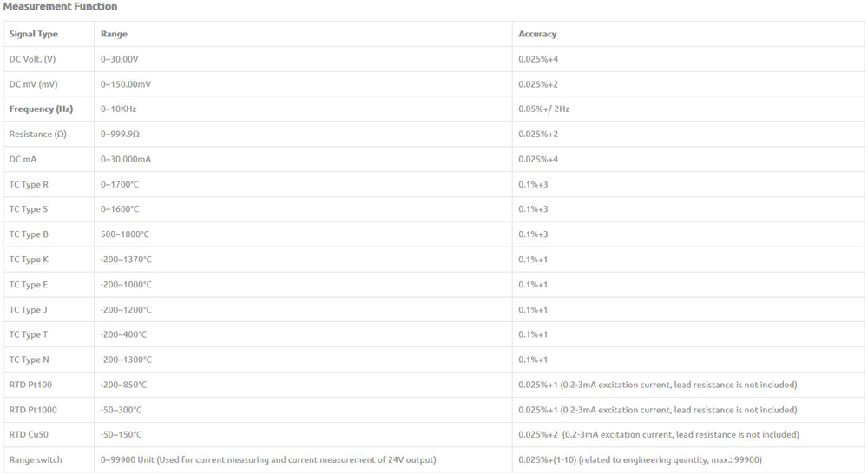Select the 0.05%+/-2Hz accuracy value
Image resolution: width=868 pixels, height=475 pixels.
click(x=543, y=109)
